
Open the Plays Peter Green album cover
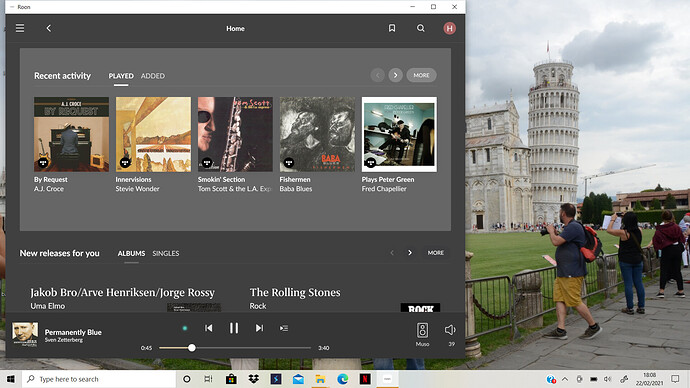[x=399, y=134]
